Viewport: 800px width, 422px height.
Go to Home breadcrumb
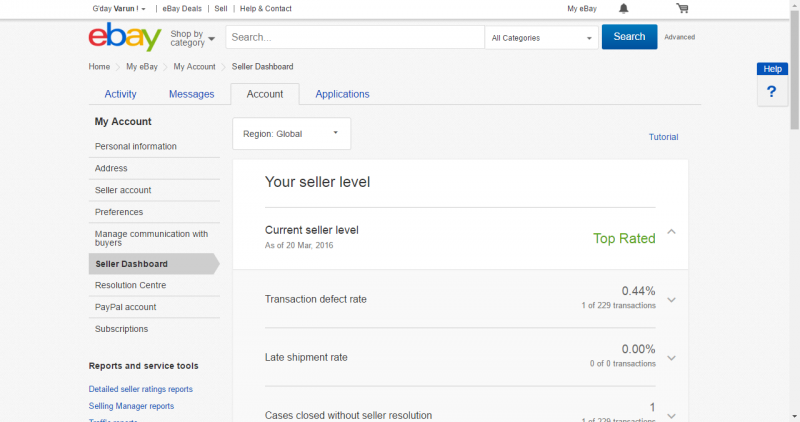[x=99, y=67]
